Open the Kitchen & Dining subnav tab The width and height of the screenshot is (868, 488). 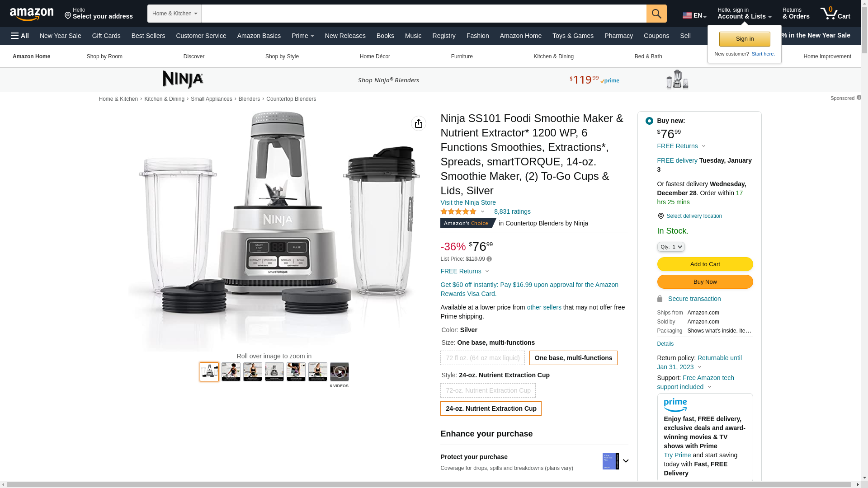(x=553, y=56)
